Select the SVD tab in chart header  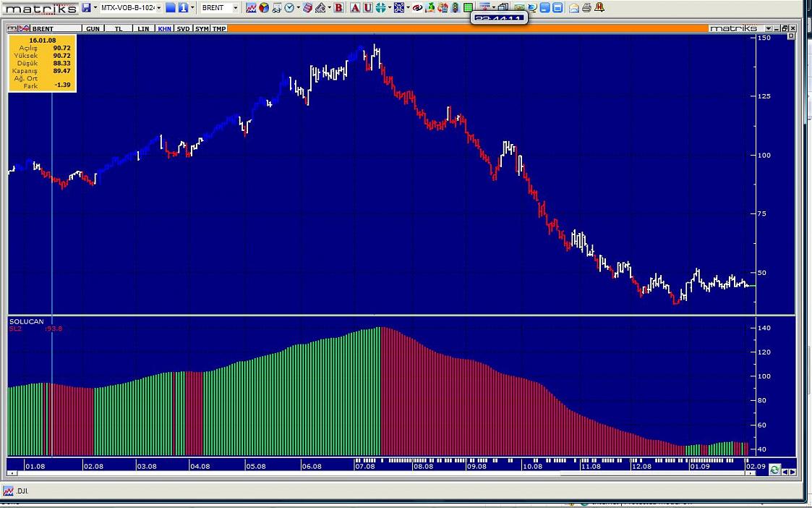(184, 29)
